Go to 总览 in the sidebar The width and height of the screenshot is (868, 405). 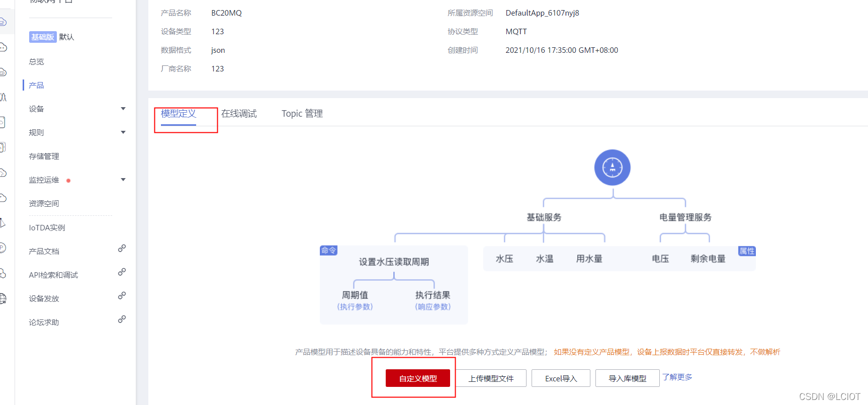pos(37,61)
